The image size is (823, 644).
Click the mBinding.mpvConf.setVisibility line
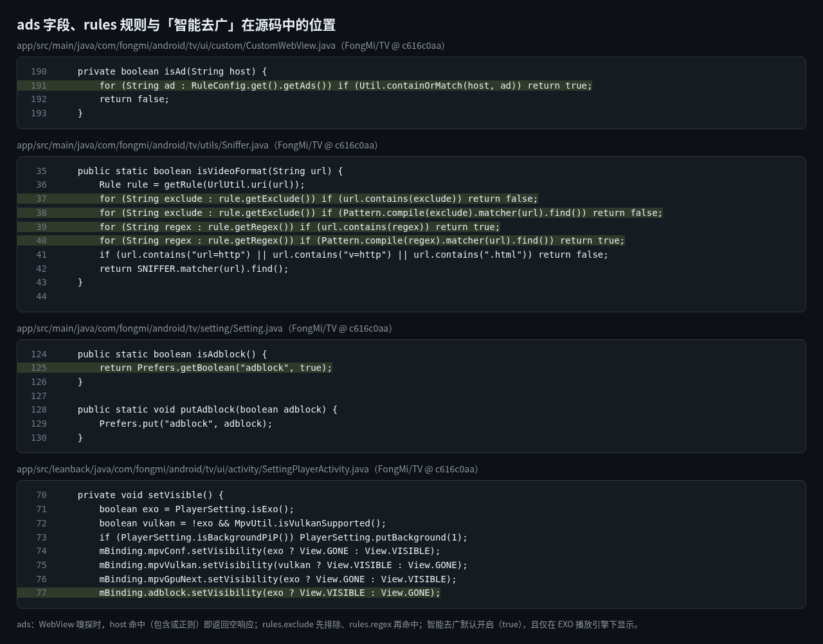pos(269,551)
